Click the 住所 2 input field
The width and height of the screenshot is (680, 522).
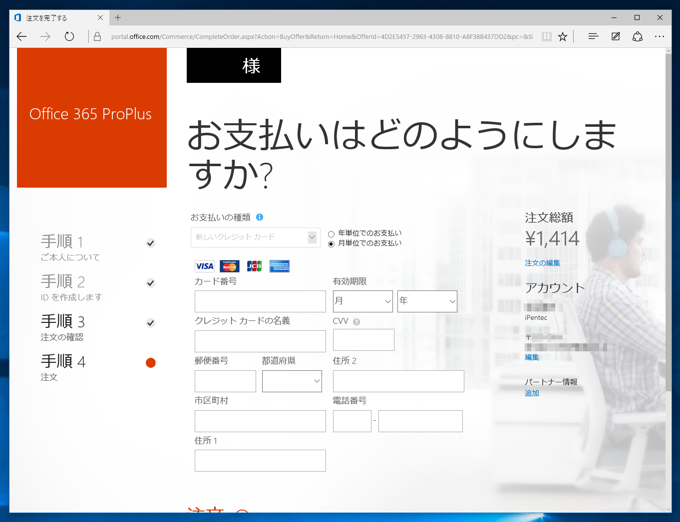tap(398, 381)
